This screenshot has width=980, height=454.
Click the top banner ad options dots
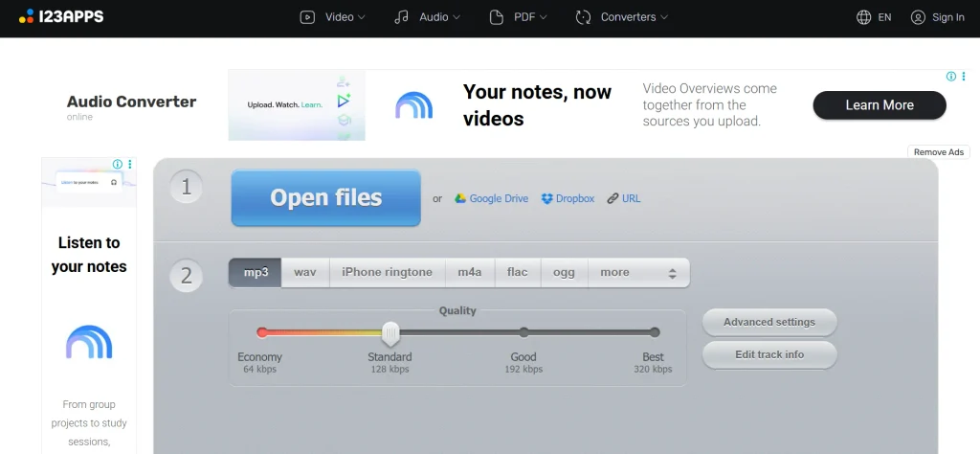point(963,77)
